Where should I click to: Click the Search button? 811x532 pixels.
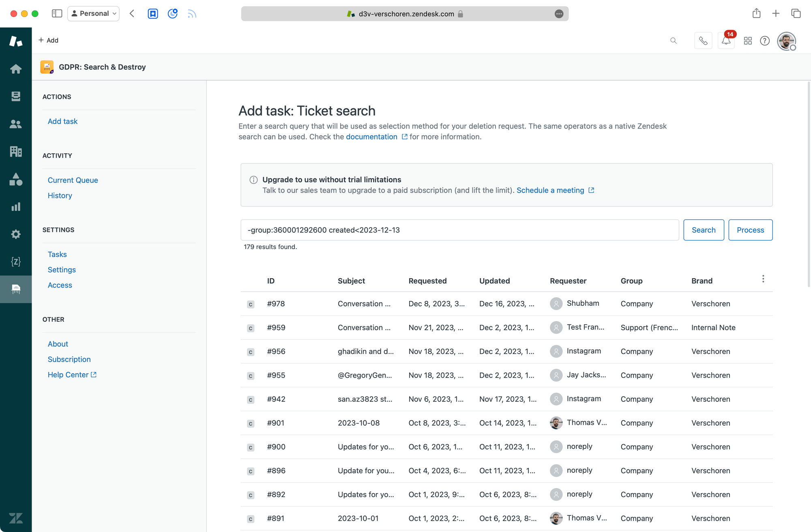coord(703,230)
